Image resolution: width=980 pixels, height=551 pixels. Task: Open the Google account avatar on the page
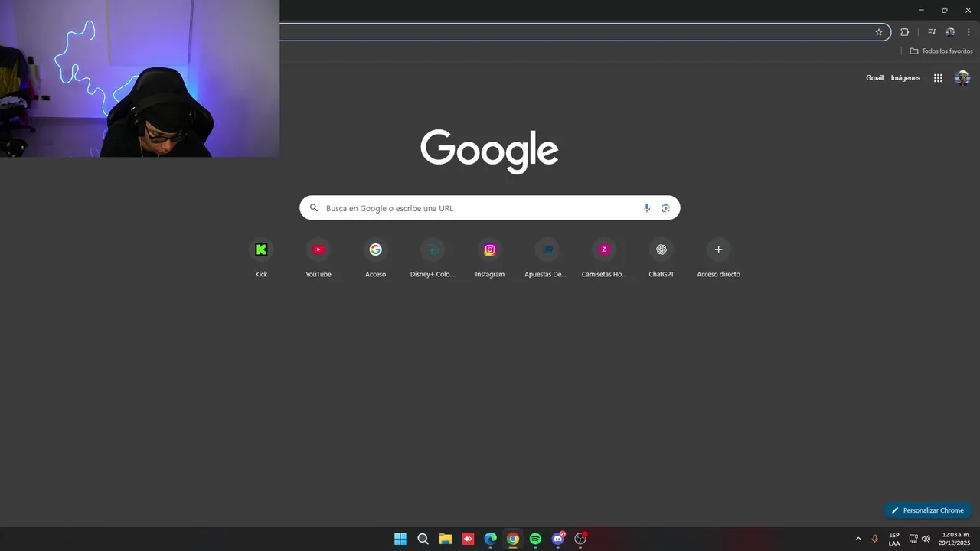coord(962,78)
